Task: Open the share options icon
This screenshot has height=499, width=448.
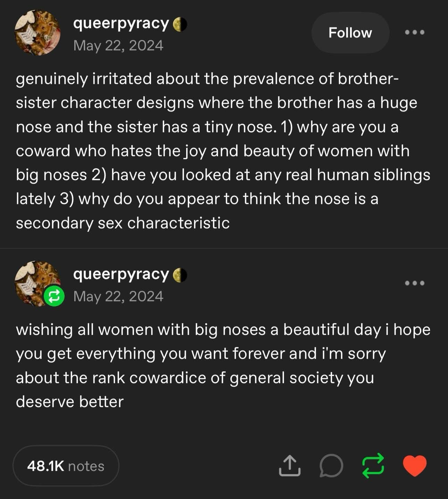Action: coord(289,466)
